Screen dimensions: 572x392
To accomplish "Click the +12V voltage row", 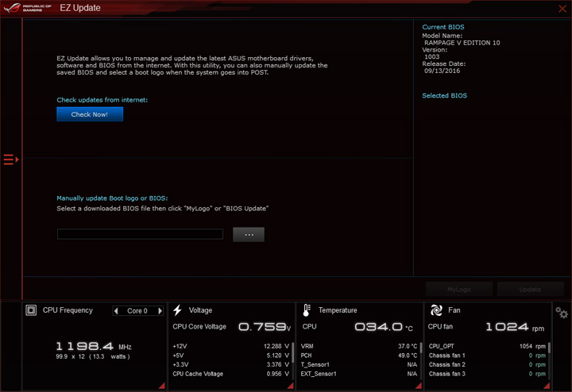I will coord(231,346).
